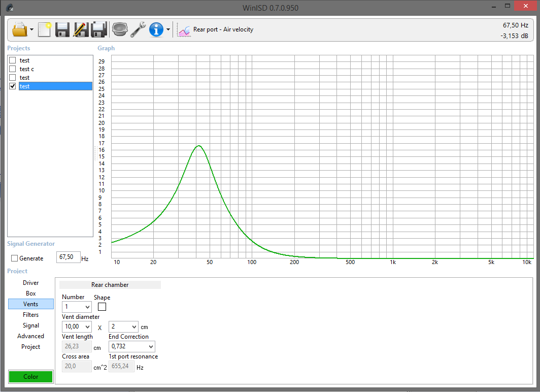The height and width of the screenshot is (392, 540).
Task: Click the Rear chamber header
Action: (x=110, y=285)
